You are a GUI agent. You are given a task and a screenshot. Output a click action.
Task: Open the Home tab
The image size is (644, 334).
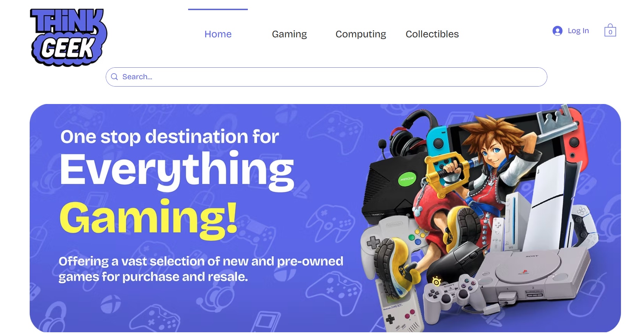(218, 34)
